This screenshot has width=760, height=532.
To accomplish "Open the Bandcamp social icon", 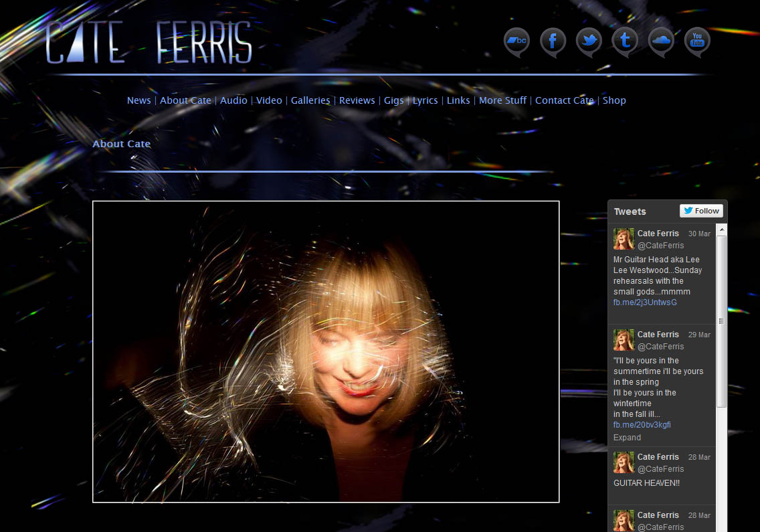I will [516, 41].
